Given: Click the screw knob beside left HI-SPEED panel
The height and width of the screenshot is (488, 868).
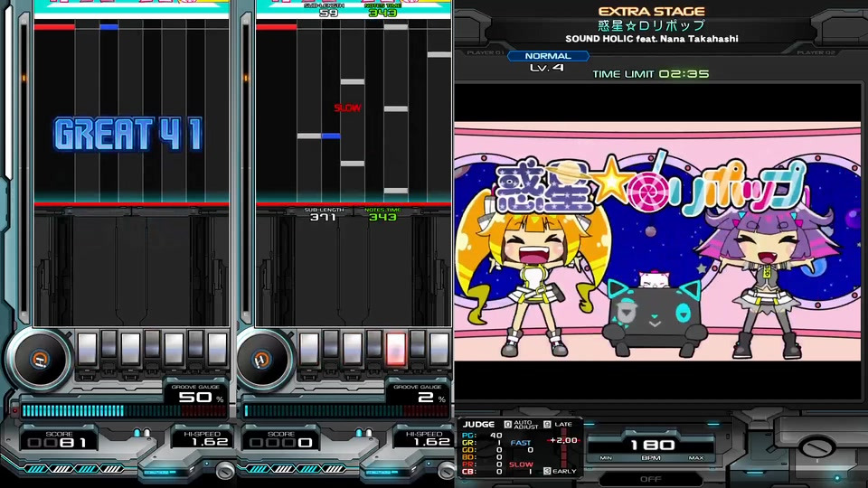Looking at the screenshot, I should pos(225,471).
